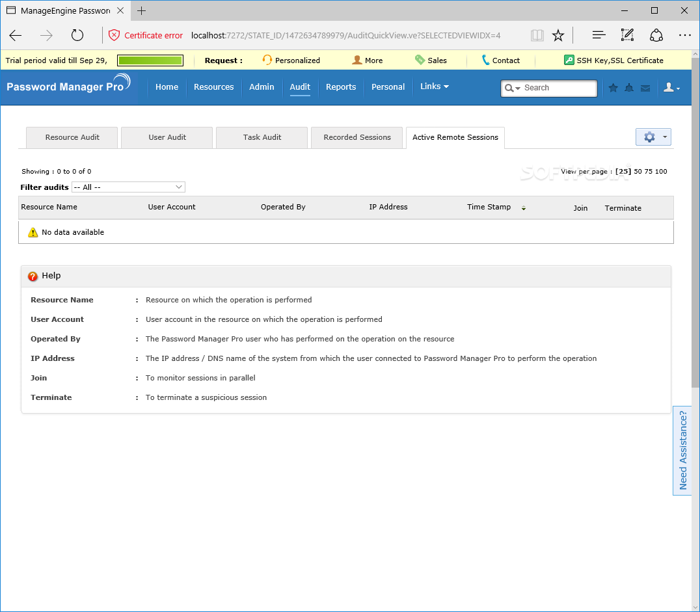Viewport: 700px width, 612px height.
Task: Expand the Filter audits combo box
Action: tap(129, 187)
